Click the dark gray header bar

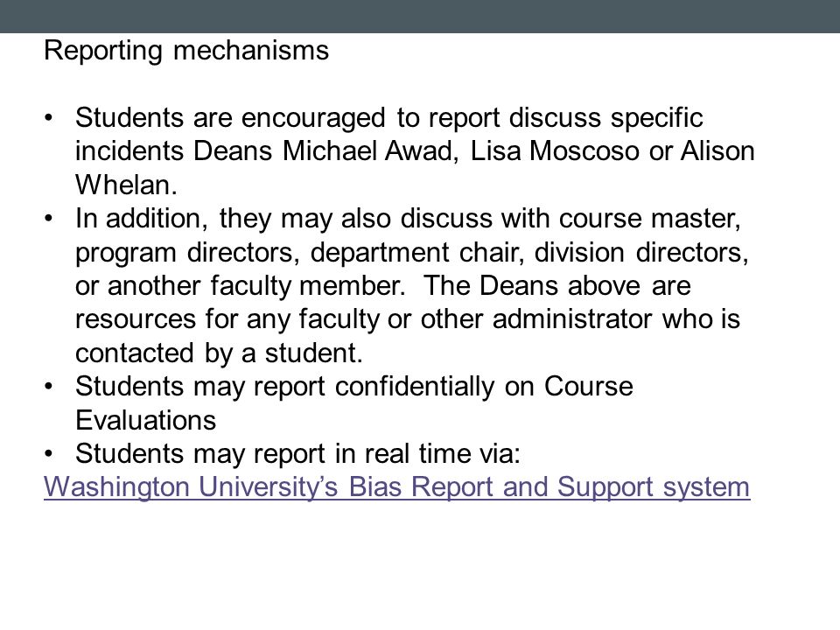(x=420, y=16)
